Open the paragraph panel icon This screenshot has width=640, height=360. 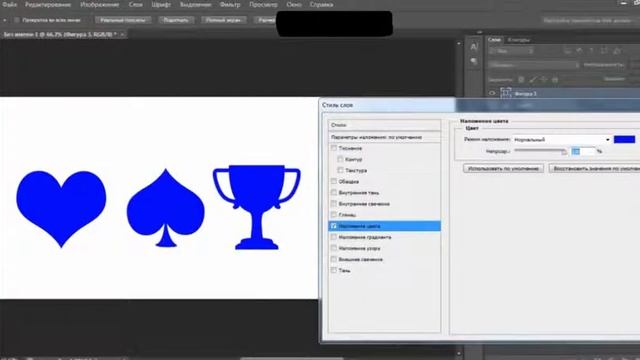click(x=473, y=61)
